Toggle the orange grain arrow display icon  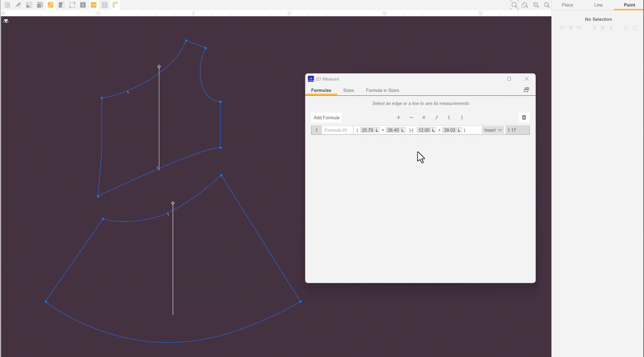tap(94, 5)
